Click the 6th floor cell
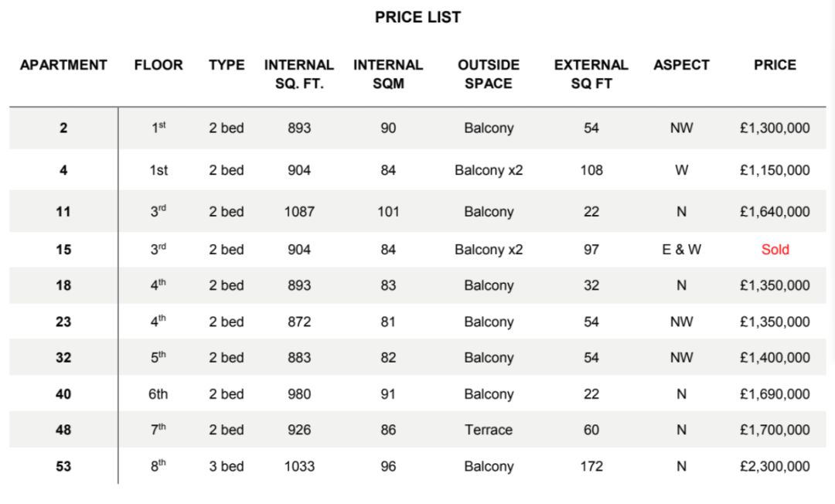The width and height of the screenshot is (835, 504). tap(158, 393)
